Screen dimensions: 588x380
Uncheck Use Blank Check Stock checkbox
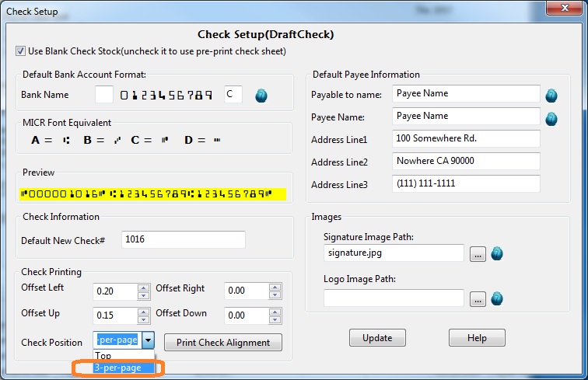tap(20, 51)
